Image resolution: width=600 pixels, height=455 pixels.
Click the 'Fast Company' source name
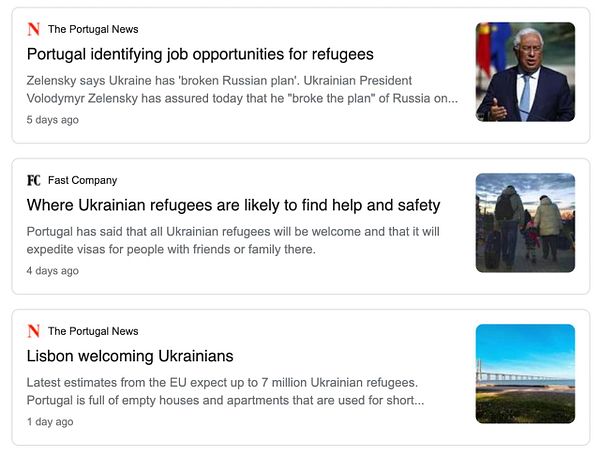tap(82, 180)
